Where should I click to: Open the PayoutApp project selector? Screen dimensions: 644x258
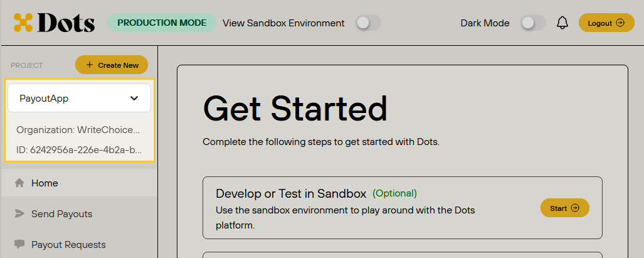click(79, 98)
